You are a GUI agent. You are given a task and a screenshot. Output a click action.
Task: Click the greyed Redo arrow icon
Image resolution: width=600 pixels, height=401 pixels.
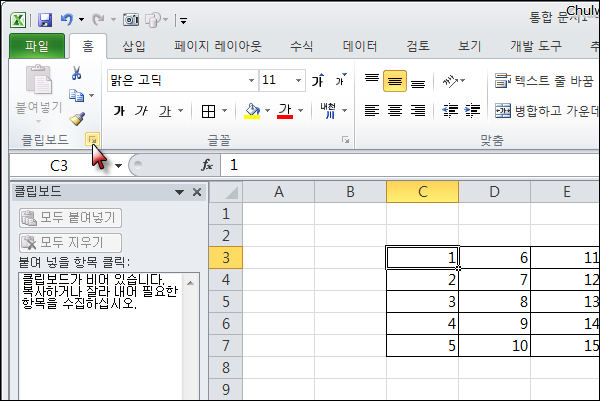point(98,20)
